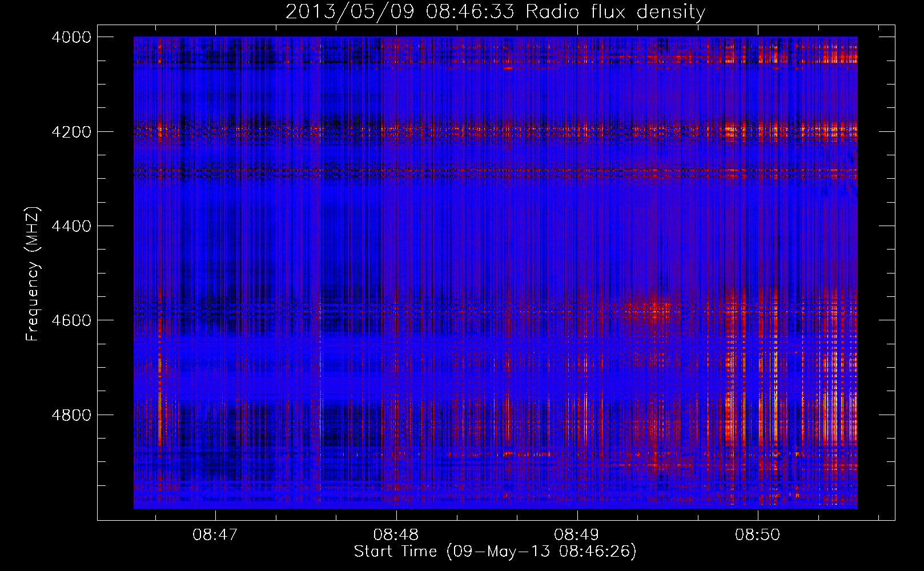Select the plot title "2013/05/09 08:46:33 Radio flux density"

click(x=495, y=11)
